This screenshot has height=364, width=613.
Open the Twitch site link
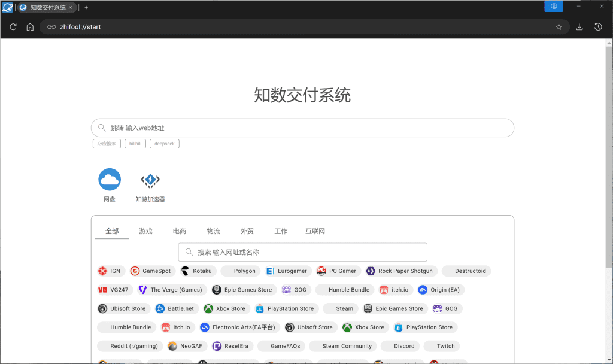(442, 346)
